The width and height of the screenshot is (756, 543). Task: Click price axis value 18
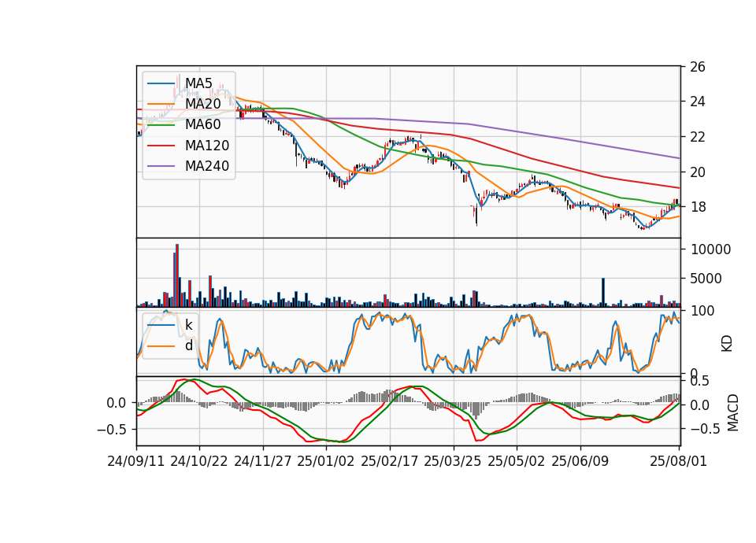tap(697, 207)
